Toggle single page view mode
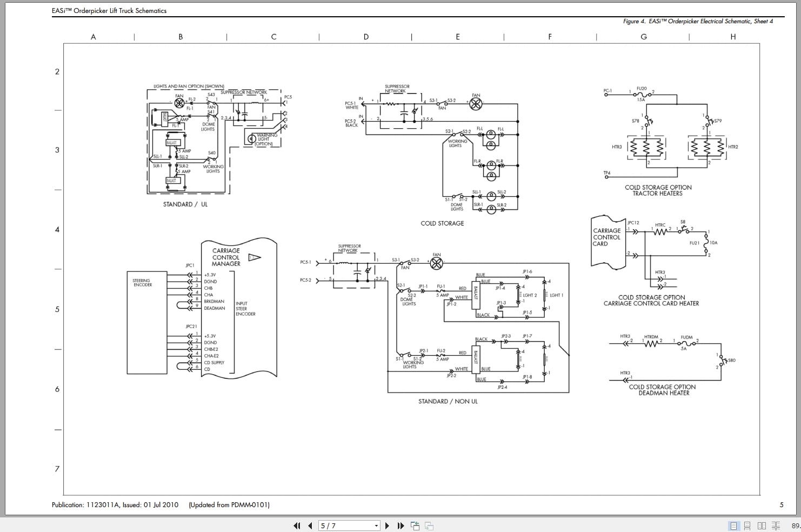 click(x=734, y=525)
